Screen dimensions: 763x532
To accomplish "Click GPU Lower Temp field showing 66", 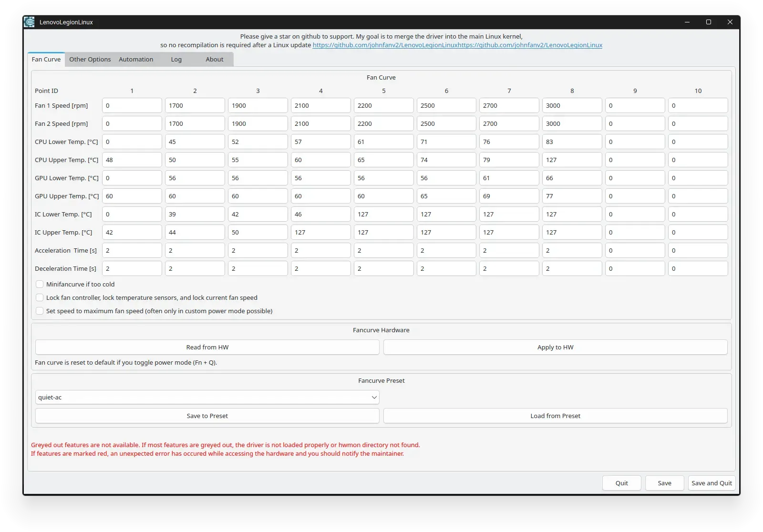I will click(572, 178).
